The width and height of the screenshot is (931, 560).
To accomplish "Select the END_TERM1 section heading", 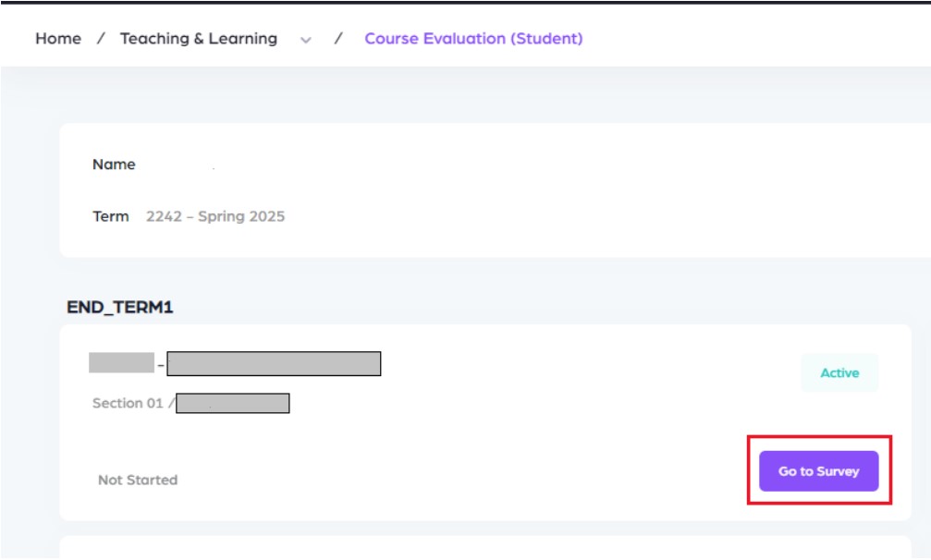I will (x=120, y=309).
